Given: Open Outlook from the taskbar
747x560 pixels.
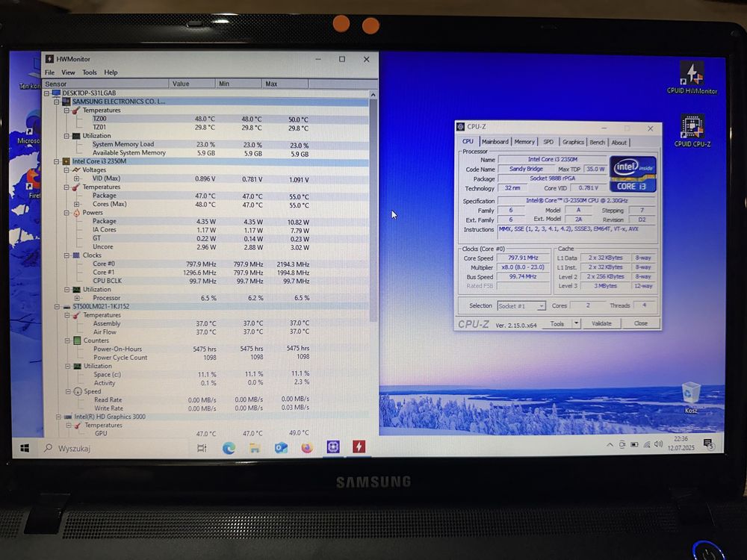Looking at the screenshot, I should (x=281, y=447).
